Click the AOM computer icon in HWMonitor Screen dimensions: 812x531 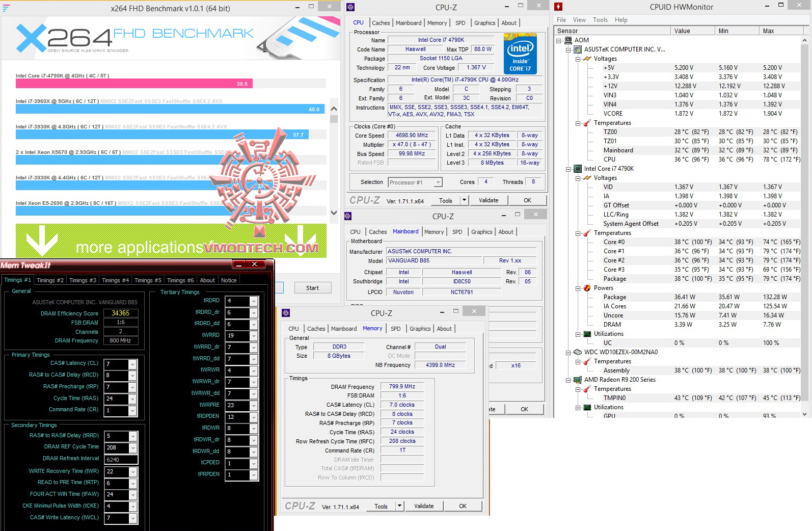tap(568, 40)
